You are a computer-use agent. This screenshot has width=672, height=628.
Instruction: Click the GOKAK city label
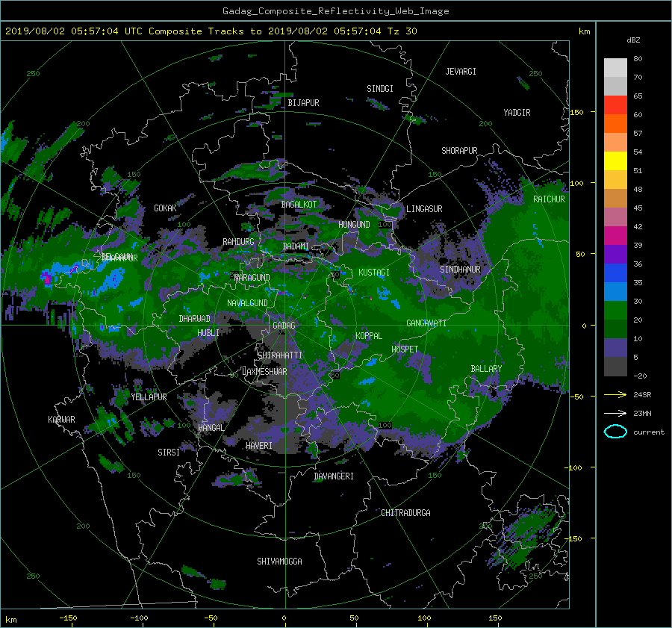tap(165, 208)
